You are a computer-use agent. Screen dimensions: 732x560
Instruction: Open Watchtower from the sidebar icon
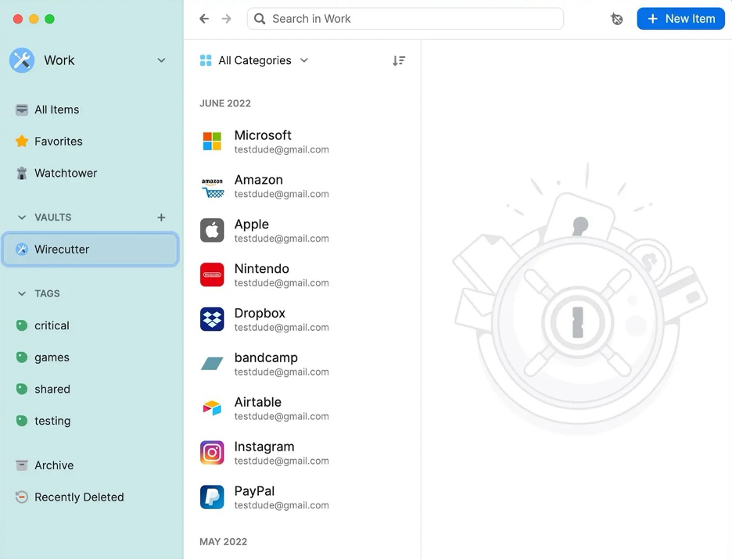[20, 173]
